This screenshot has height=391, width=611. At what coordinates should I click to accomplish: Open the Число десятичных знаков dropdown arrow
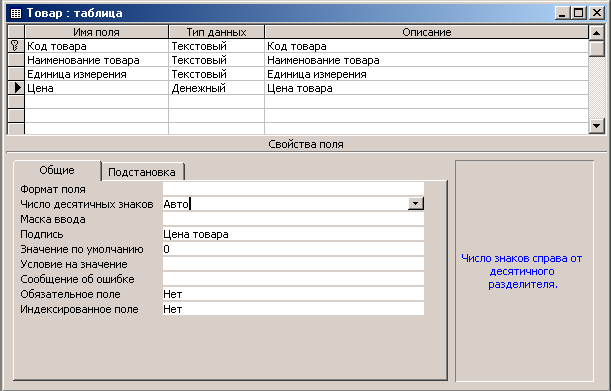pos(416,204)
